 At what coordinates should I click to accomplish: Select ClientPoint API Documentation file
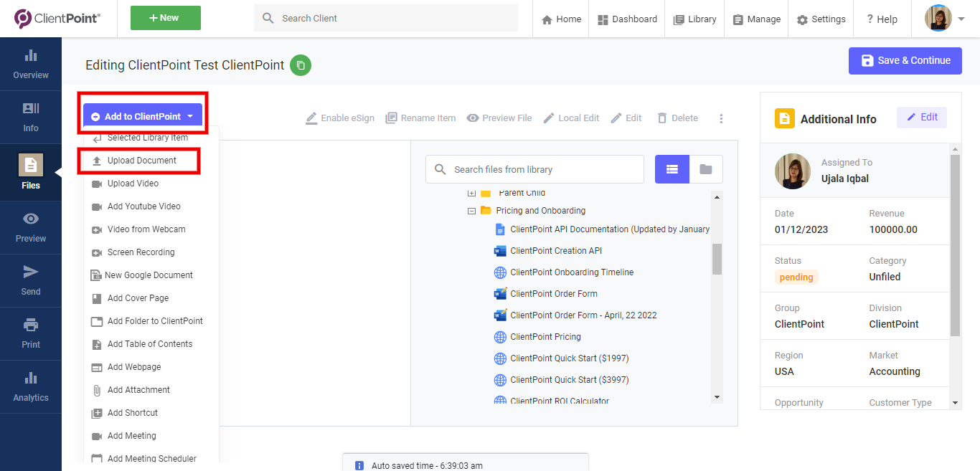tap(602, 229)
